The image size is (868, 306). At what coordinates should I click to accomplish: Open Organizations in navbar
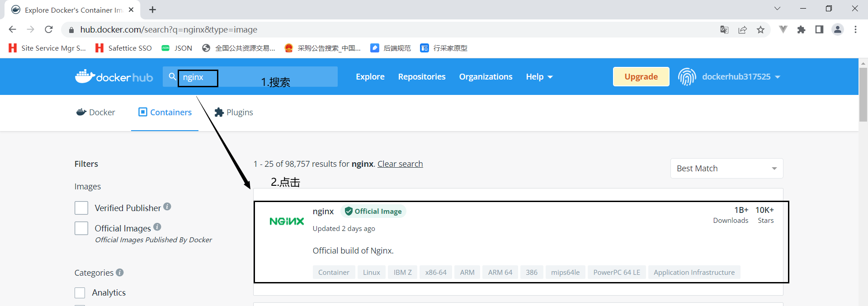pyautogui.click(x=486, y=77)
